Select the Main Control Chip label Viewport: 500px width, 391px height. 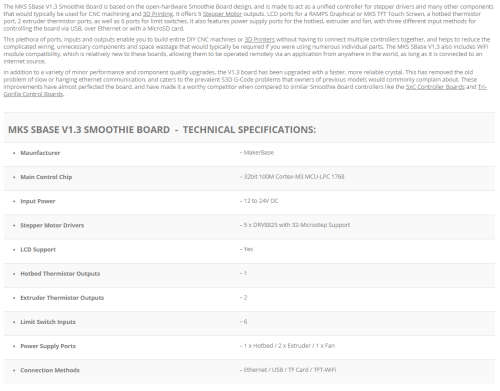click(x=46, y=177)
